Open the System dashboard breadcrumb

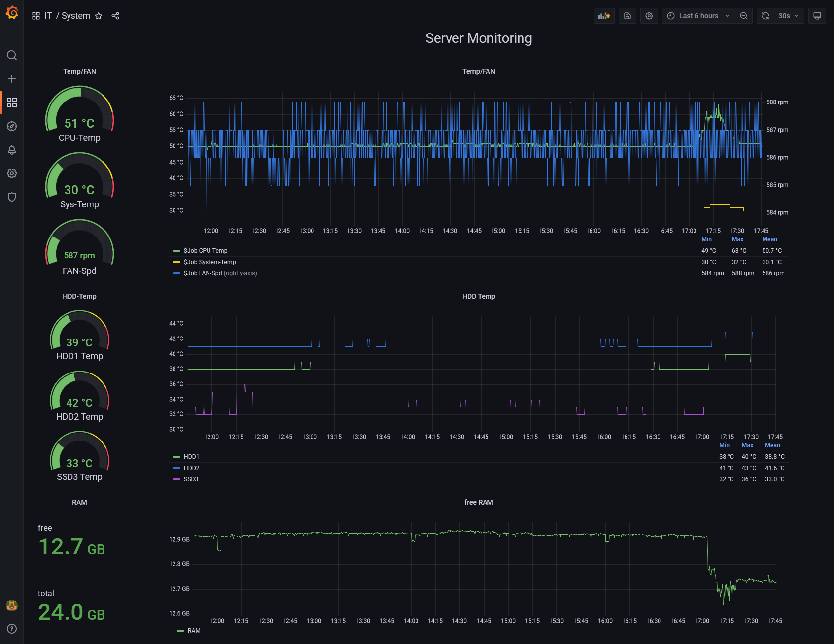76,16
